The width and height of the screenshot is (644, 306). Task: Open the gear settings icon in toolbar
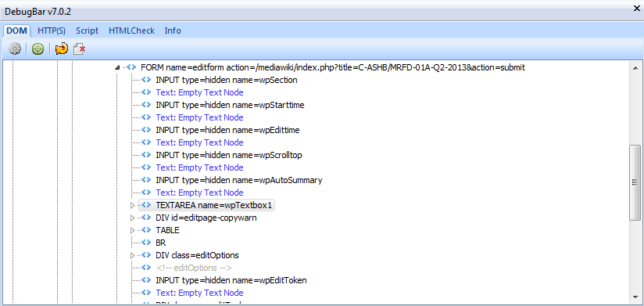[15, 49]
